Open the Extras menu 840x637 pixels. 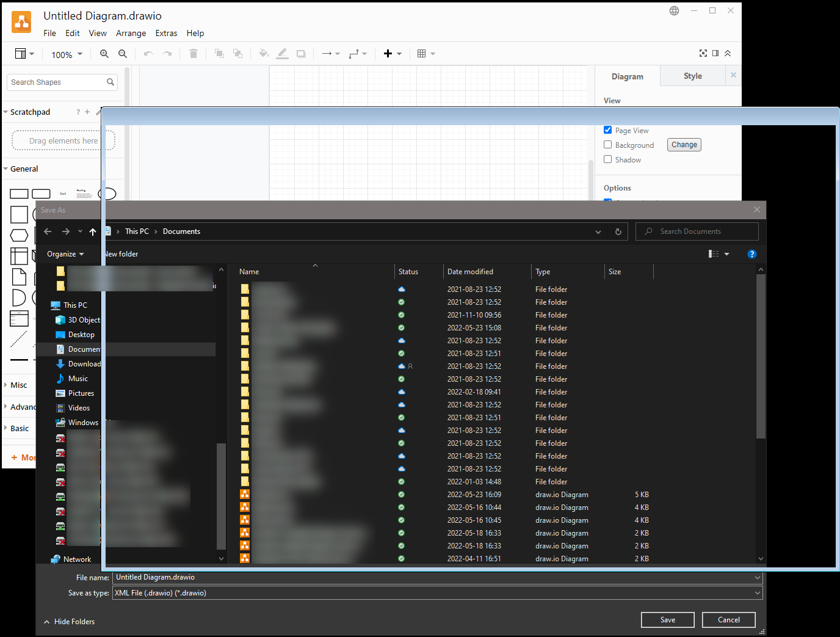pos(166,33)
